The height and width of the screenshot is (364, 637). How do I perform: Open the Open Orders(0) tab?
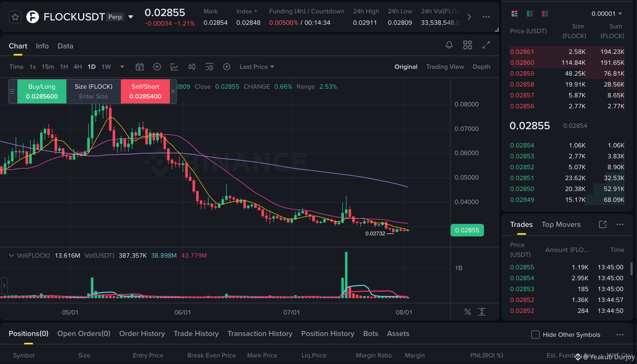click(84, 334)
